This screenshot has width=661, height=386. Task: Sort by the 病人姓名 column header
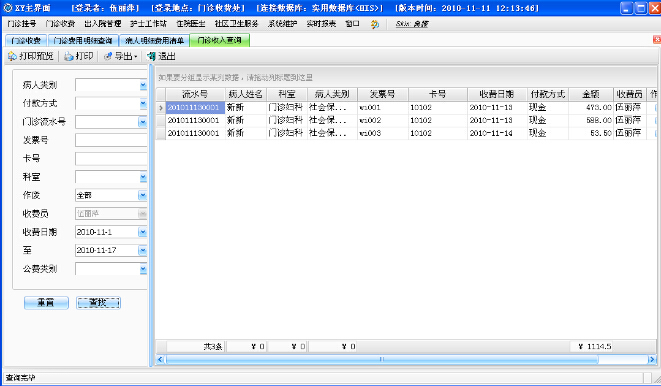[x=246, y=94]
